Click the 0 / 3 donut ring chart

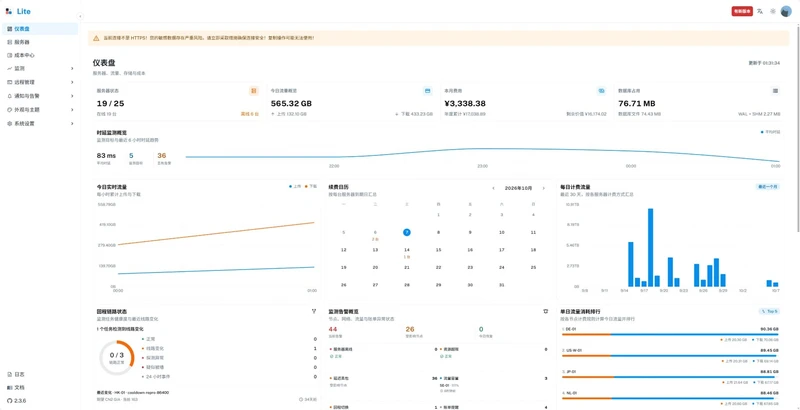coord(117,357)
